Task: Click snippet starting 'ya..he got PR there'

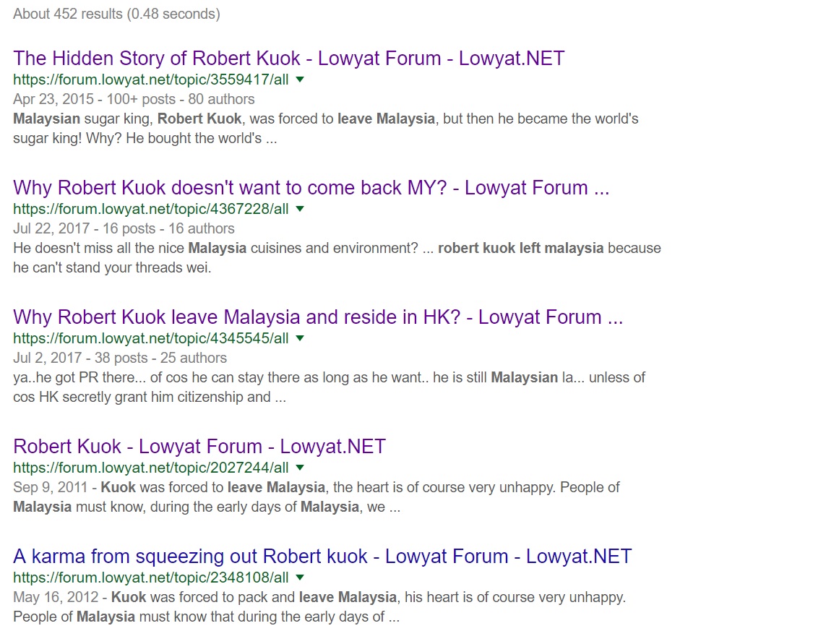Action: pyautogui.click(x=329, y=387)
